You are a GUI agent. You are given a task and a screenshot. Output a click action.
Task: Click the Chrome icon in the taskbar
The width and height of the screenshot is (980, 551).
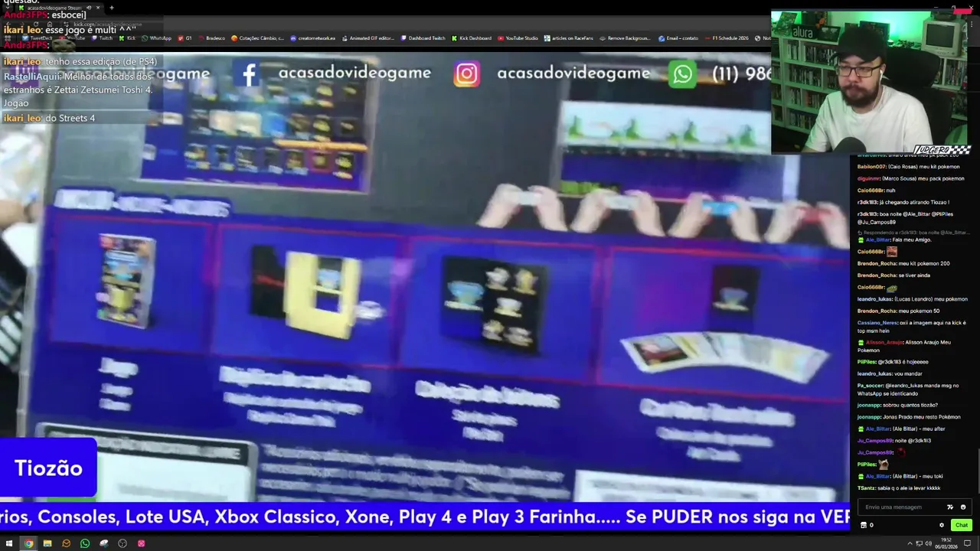(x=28, y=543)
